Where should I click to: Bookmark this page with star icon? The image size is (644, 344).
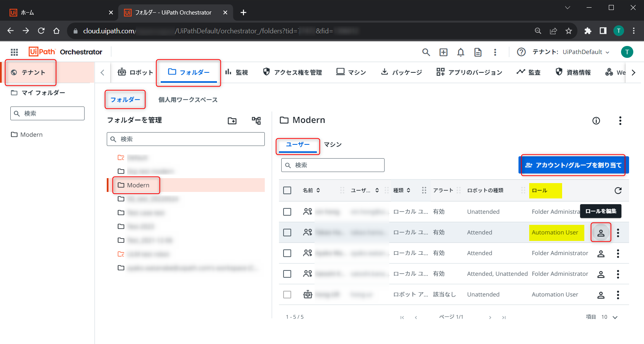(x=569, y=31)
